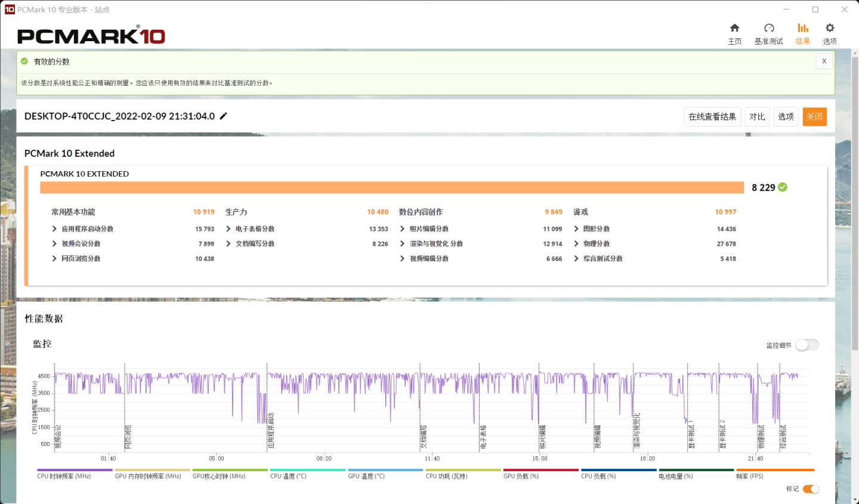Expand 物理分数 row
This screenshot has width=859, height=504.
pos(592,244)
